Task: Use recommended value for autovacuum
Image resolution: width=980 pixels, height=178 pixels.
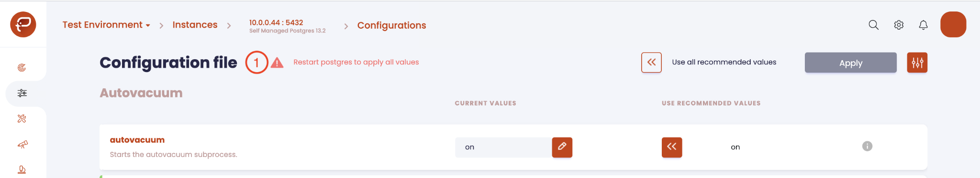Action: [x=672, y=147]
